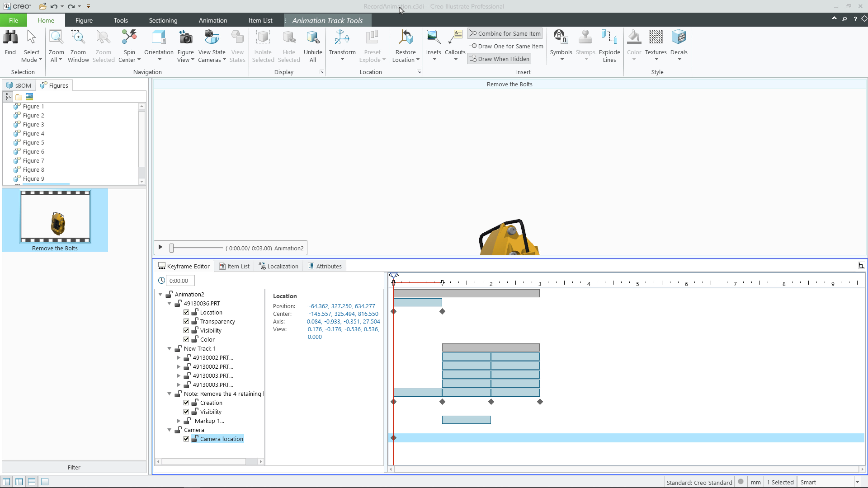Click the keyframe time input field
This screenshot has width=868, height=488.
tap(180, 281)
